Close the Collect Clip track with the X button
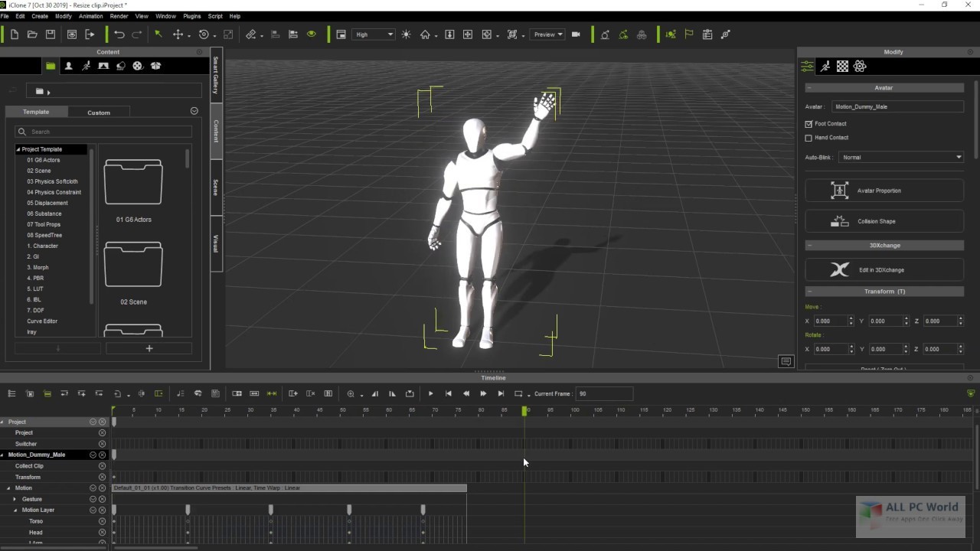The image size is (980, 551). click(x=102, y=465)
